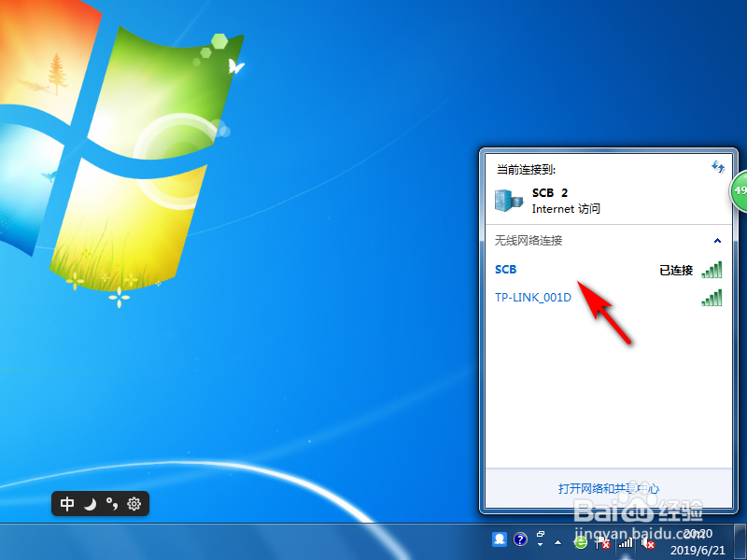Collapse the 无线网络连接 section arrow

(717, 241)
